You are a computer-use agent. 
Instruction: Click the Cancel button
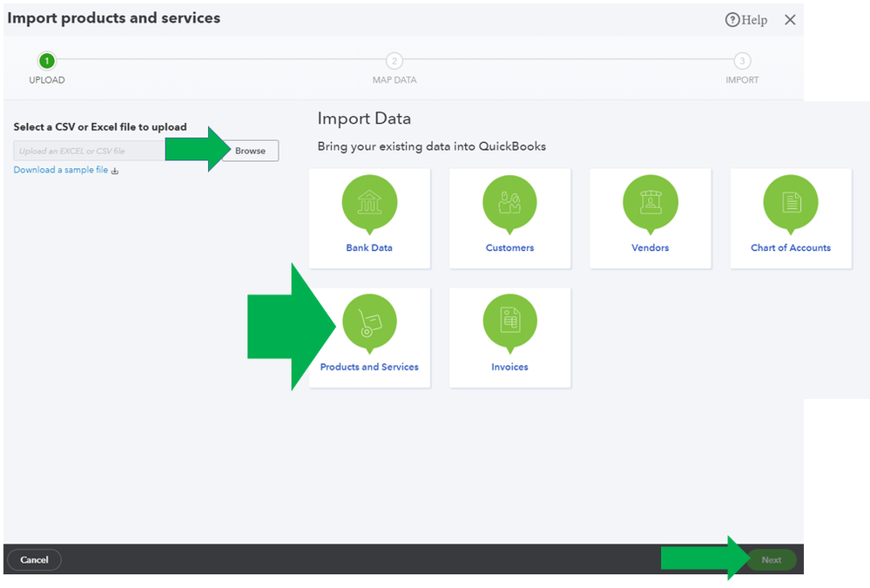(x=34, y=560)
